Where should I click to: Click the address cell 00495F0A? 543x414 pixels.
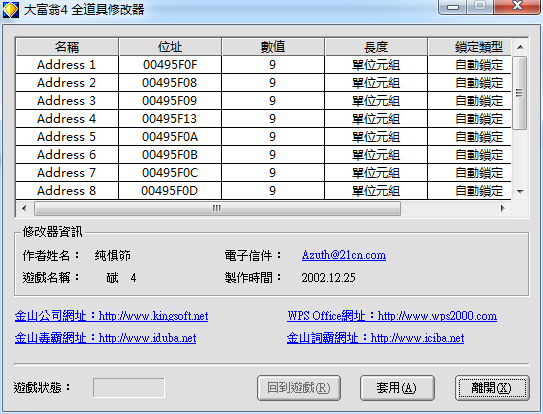pyautogui.click(x=170, y=137)
